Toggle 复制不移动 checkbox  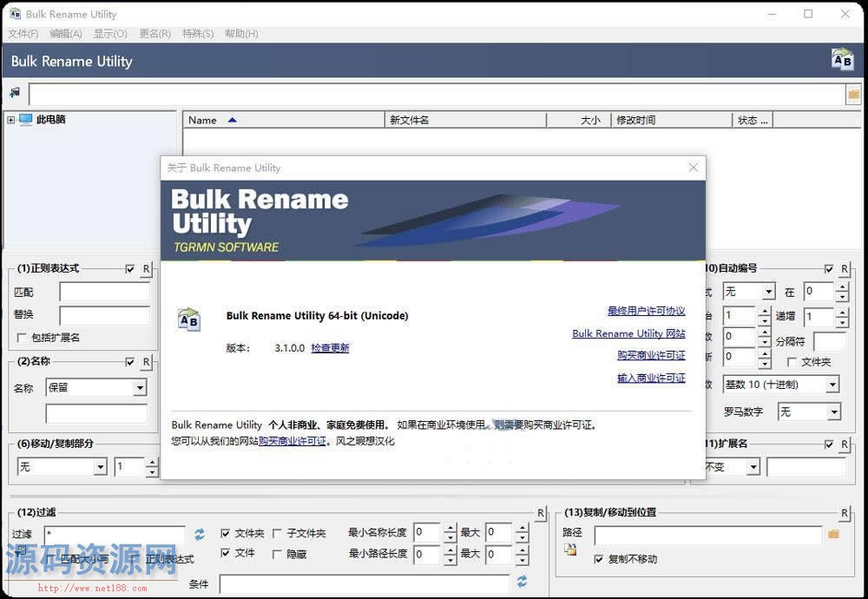(x=598, y=559)
